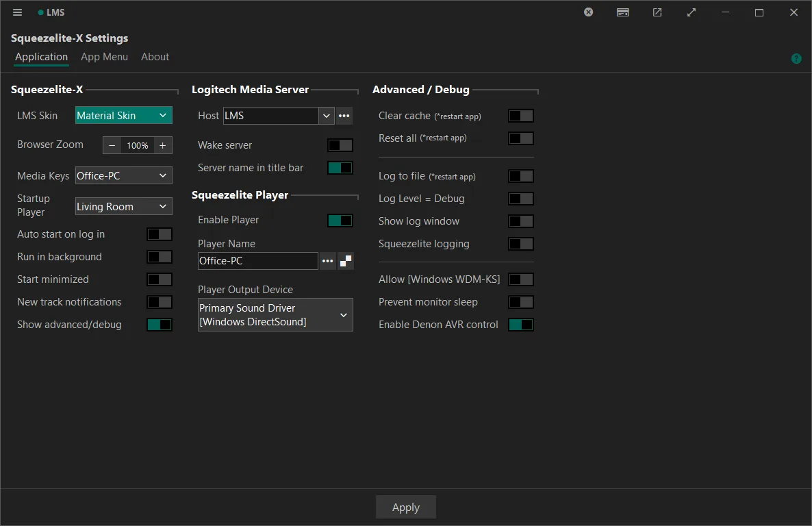Toggle Reset all switch
This screenshot has height=526, width=812.
click(521, 138)
